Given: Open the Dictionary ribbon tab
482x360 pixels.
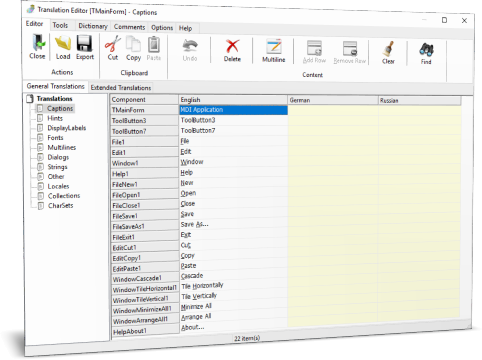Looking at the screenshot, I should (93, 26).
